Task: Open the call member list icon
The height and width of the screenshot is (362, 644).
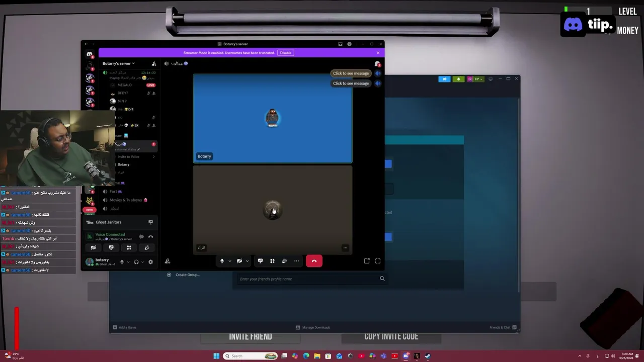Action: [x=168, y=261]
